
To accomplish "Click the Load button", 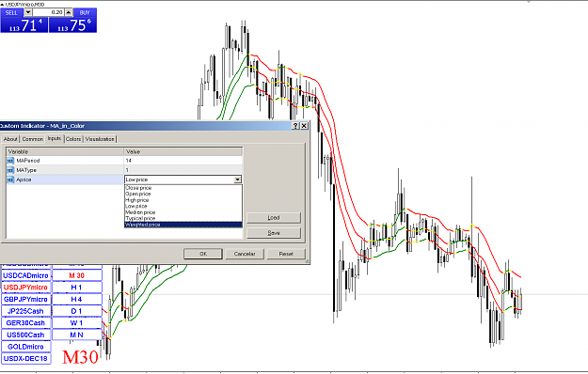I will coord(274,218).
